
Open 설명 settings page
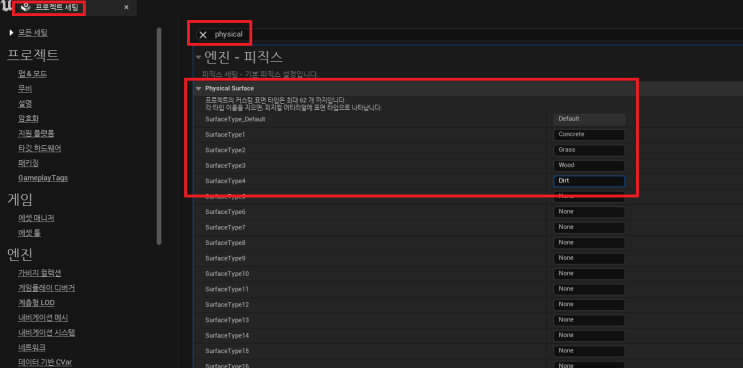coord(25,103)
